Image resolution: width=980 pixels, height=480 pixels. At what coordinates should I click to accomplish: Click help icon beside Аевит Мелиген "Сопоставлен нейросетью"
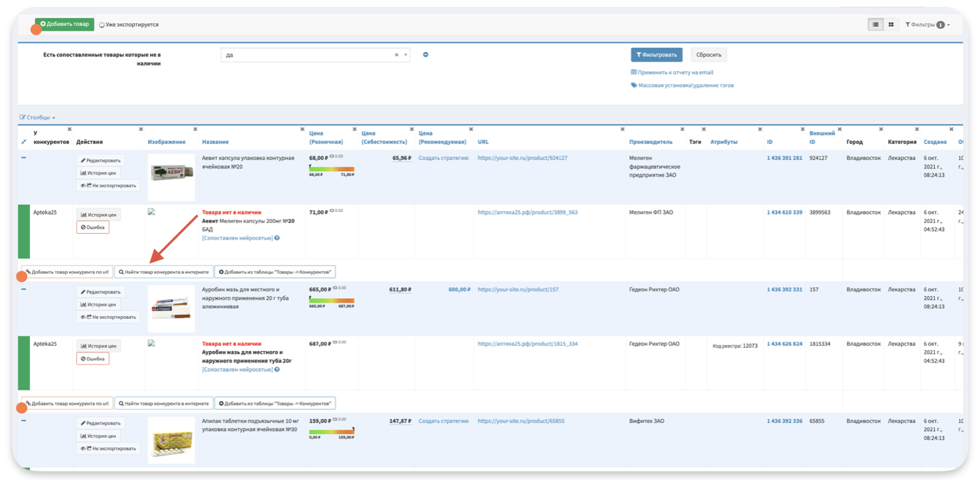coord(277,238)
